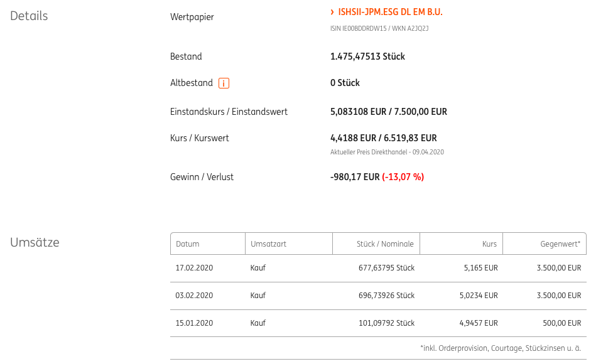Open the ISHSII-JPM.ESG DL EM B.U. link
591x364 pixels.
click(x=390, y=12)
